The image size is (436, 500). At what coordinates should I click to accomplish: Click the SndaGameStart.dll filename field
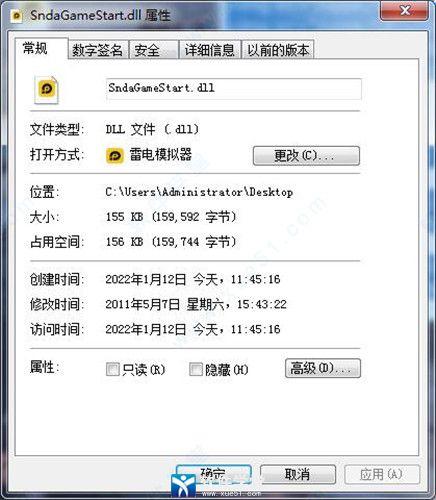point(234,89)
